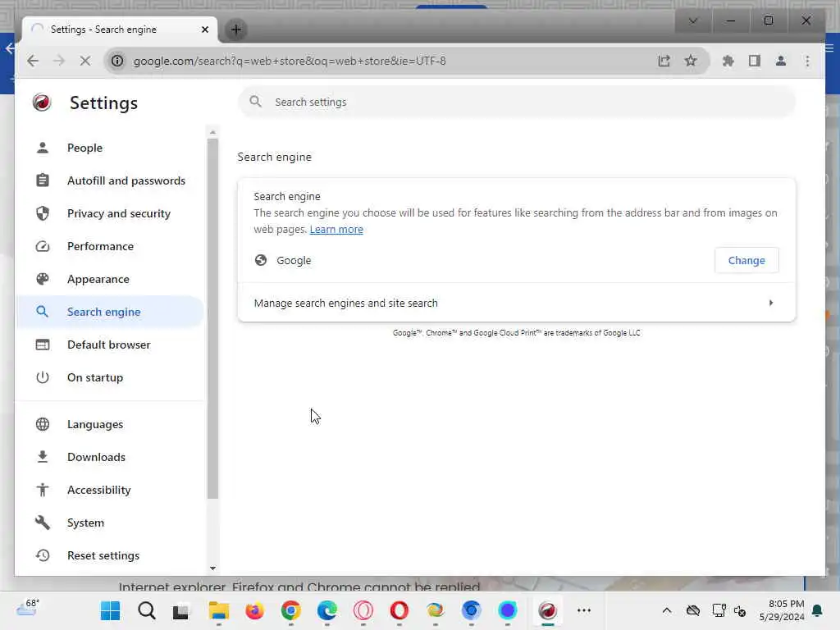This screenshot has height=630, width=840.
Task: Select the Performance settings page
Action: click(110, 246)
